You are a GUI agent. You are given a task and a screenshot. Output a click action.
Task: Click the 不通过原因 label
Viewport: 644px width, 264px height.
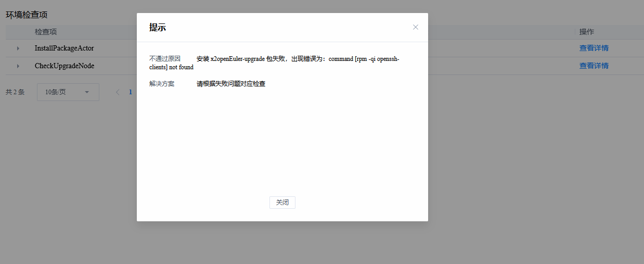coord(164,59)
